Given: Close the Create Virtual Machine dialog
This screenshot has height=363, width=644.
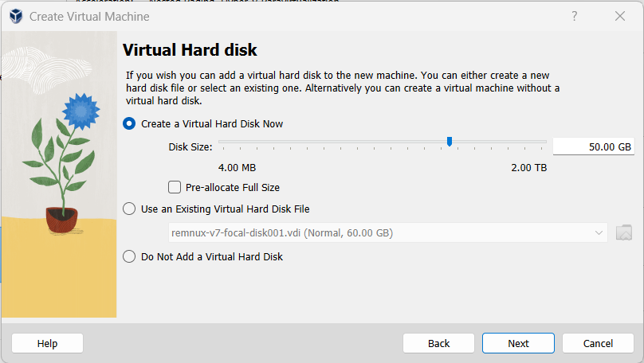Looking at the screenshot, I should 620,16.
